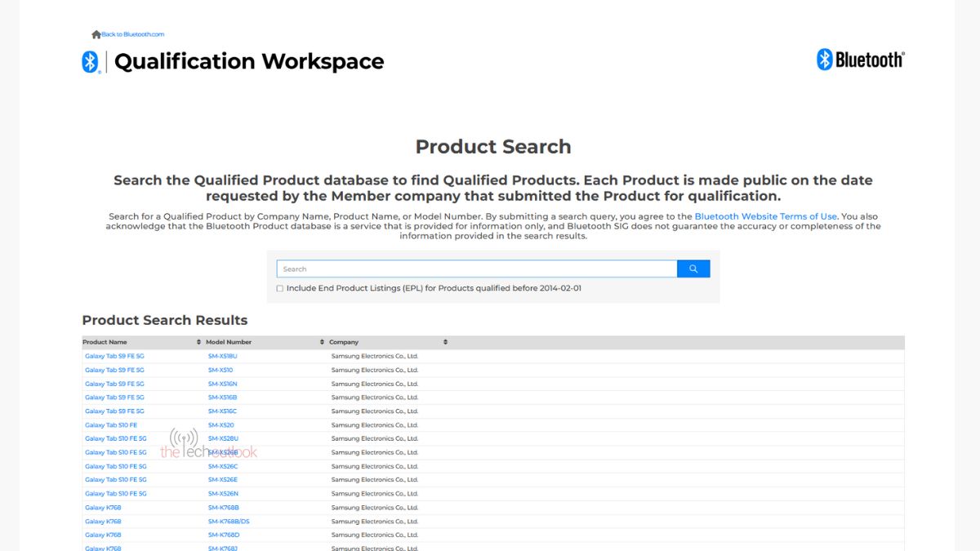This screenshot has height=551, width=980.
Task: Click the Qualification Workspace title
Action: pos(249,62)
